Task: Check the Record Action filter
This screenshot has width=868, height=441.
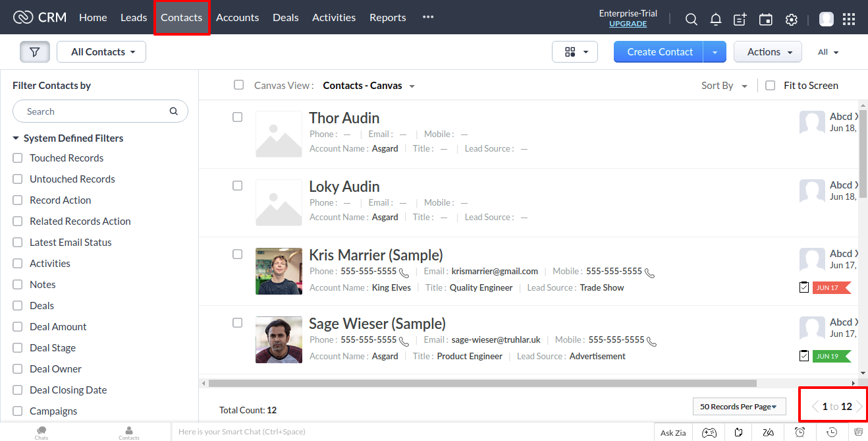Action: point(18,200)
